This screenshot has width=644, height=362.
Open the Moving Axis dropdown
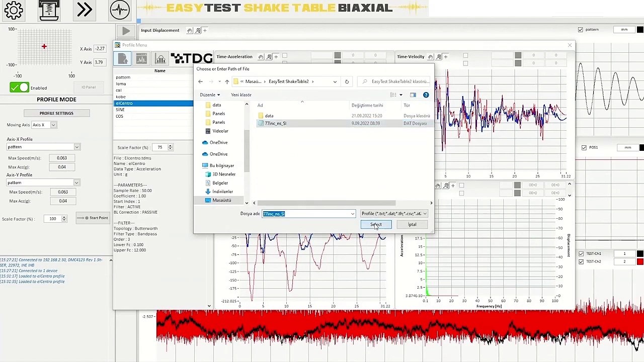[53, 125]
